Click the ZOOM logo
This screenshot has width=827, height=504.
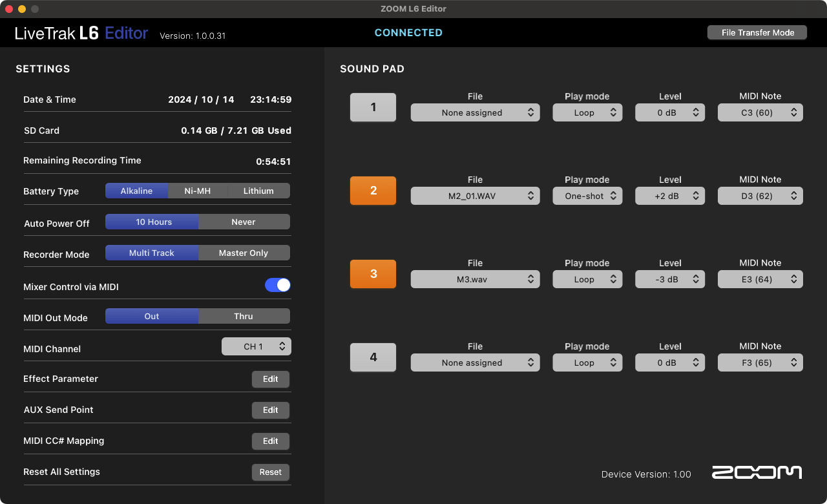coord(757,472)
